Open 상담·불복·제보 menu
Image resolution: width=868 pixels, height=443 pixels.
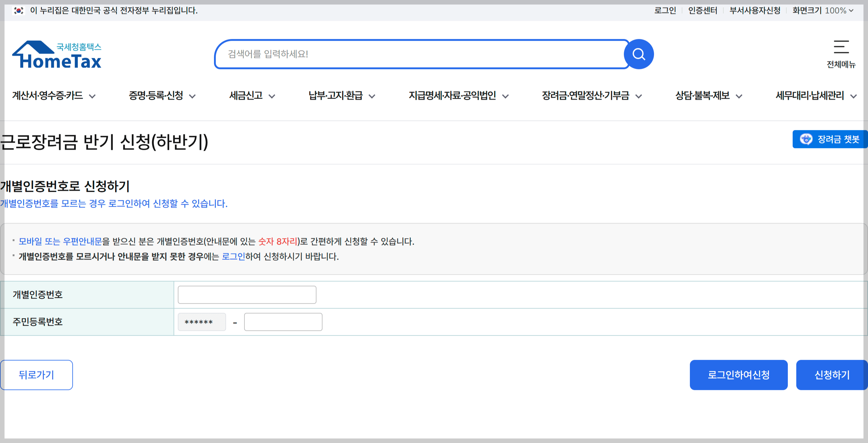(x=703, y=96)
